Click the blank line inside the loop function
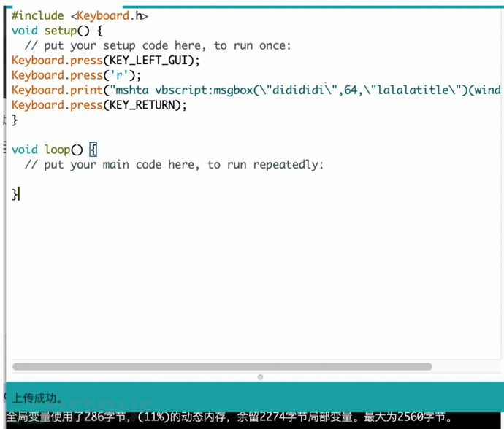The width and height of the screenshot is (504, 429). [146, 179]
